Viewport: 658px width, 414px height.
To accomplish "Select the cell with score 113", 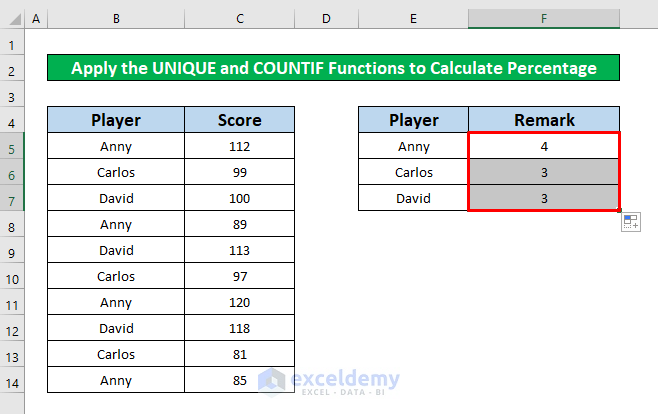I will tap(239, 251).
